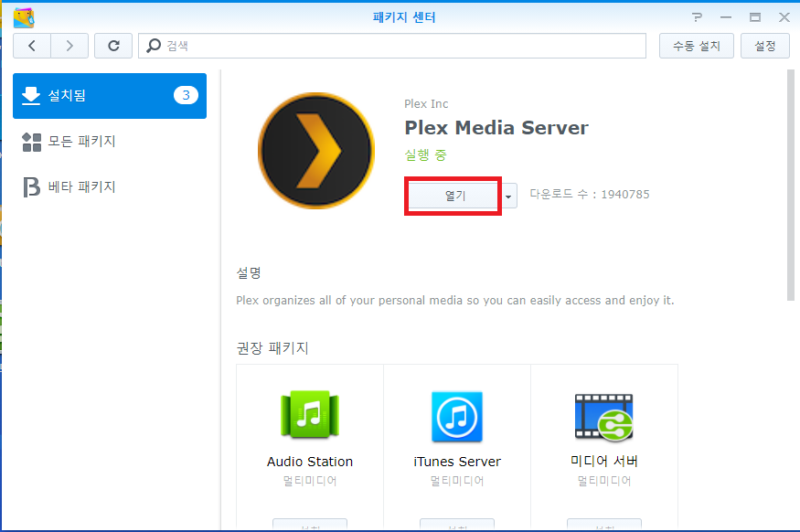Open 수동 설치 manual install
This screenshot has height=532, width=800.
pyautogui.click(x=697, y=46)
